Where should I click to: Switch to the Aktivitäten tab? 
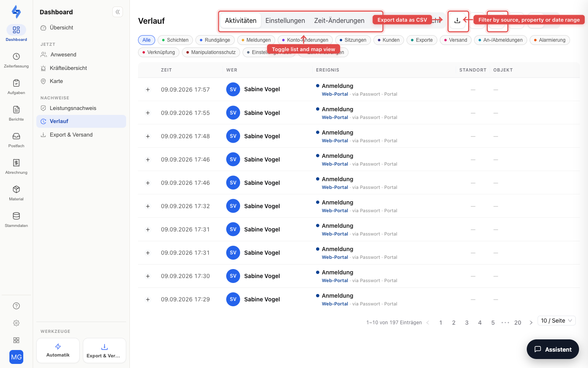(241, 20)
